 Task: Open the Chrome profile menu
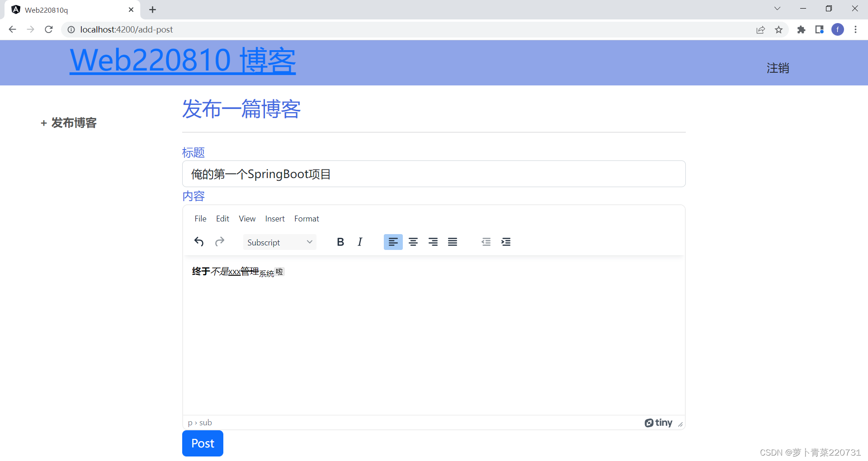838,29
